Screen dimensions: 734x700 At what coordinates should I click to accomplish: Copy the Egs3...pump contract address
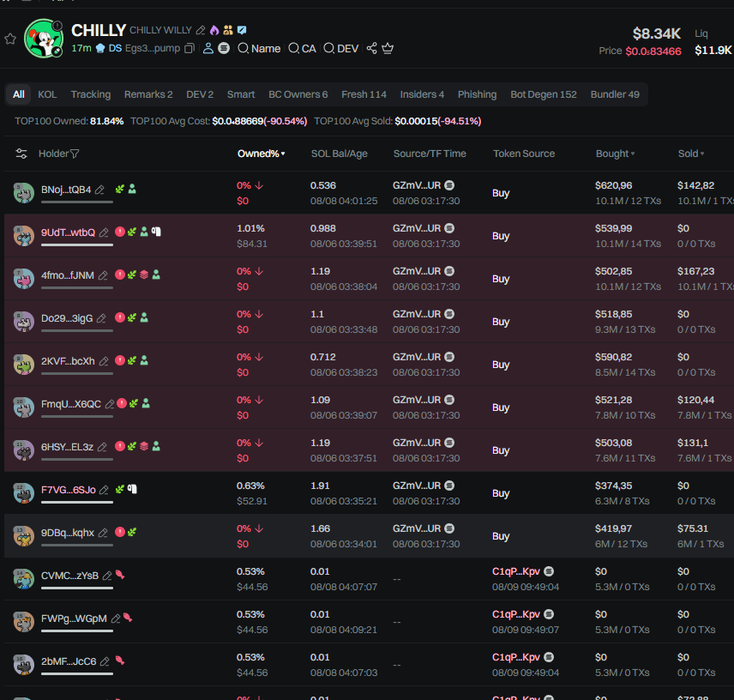click(190, 49)
